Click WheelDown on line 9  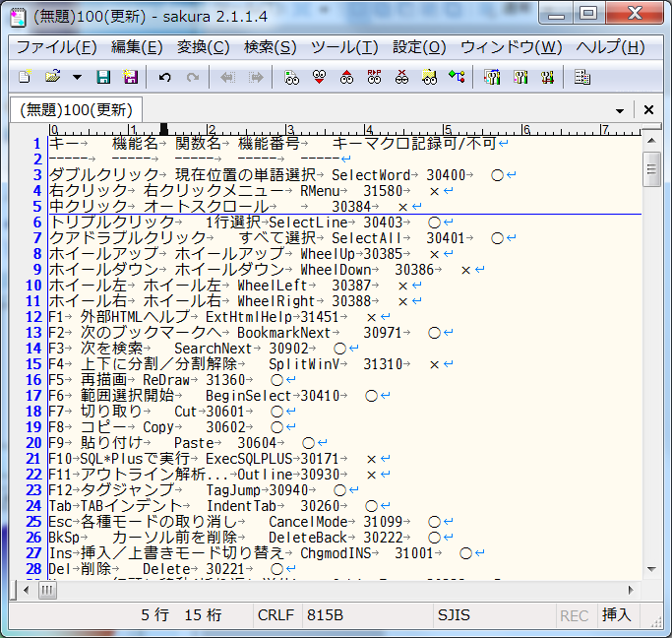pyautogui.click(x=336, y=270)
